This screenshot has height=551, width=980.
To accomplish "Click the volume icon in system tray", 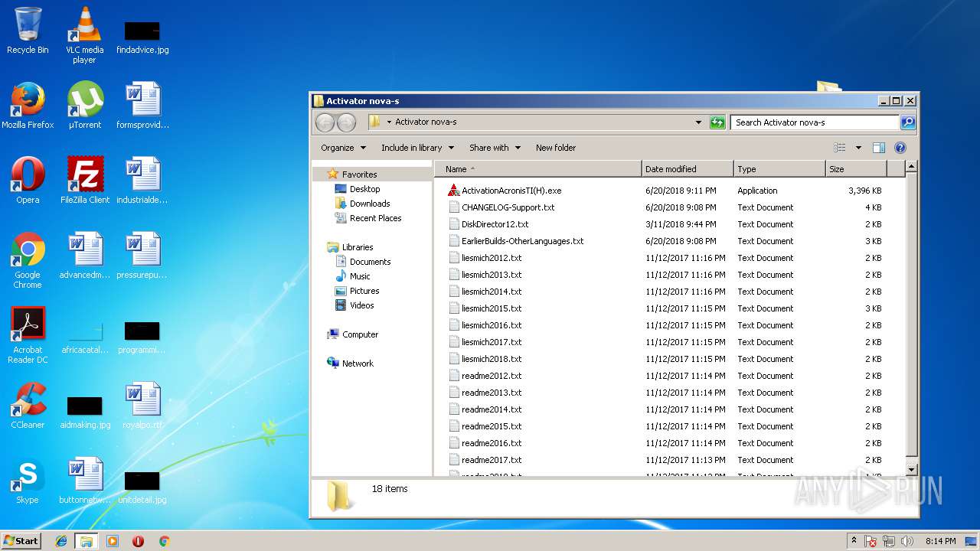I will pyautogui.click(x=907, y=541).
